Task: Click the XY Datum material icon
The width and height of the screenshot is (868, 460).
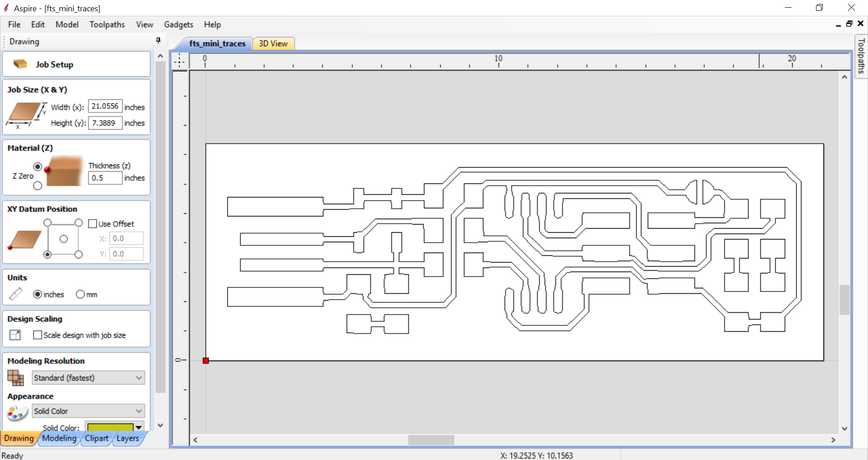Action: pos(24,239)
